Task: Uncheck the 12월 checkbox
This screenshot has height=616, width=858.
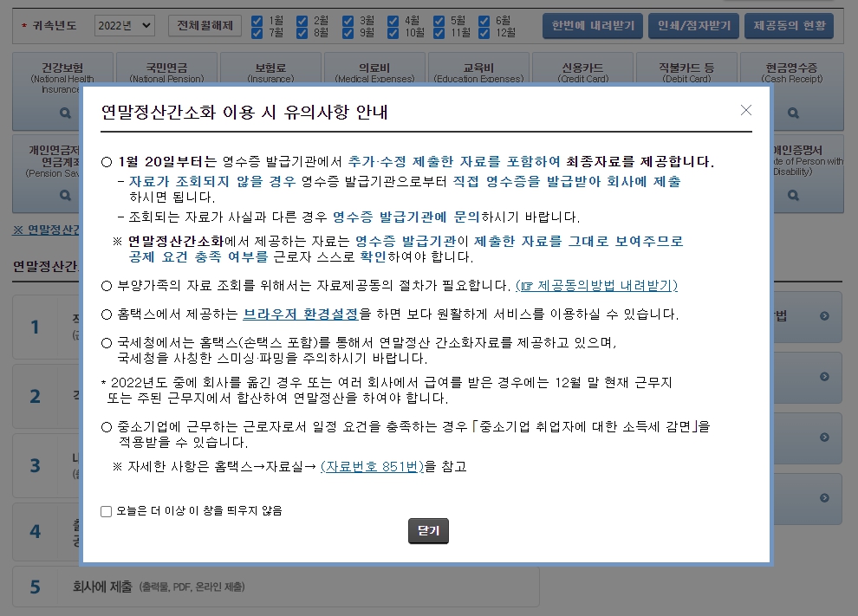Action: click(x=484, y=33)
